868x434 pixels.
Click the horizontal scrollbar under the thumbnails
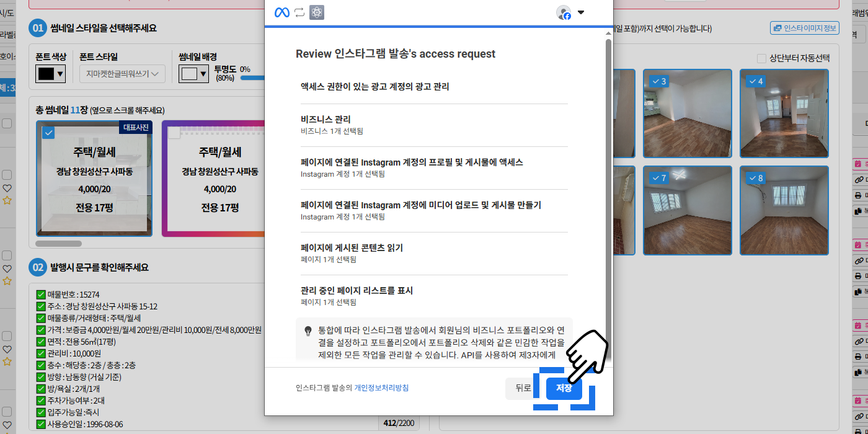(58, 244)
